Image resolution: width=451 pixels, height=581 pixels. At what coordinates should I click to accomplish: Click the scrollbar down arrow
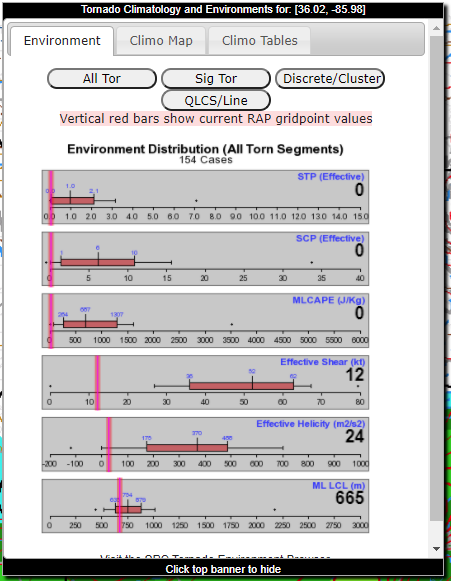(436, 548)
